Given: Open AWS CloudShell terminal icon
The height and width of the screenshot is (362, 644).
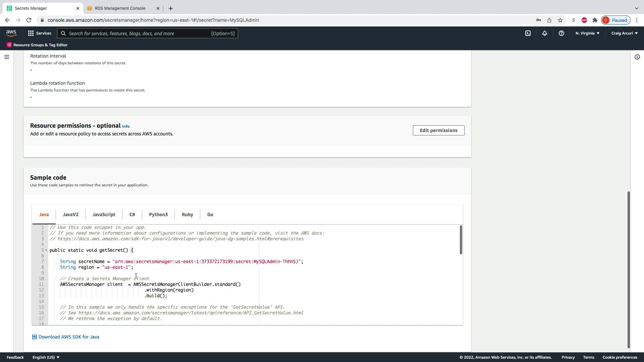Looking at the screenshot, I should pos(528,33).
